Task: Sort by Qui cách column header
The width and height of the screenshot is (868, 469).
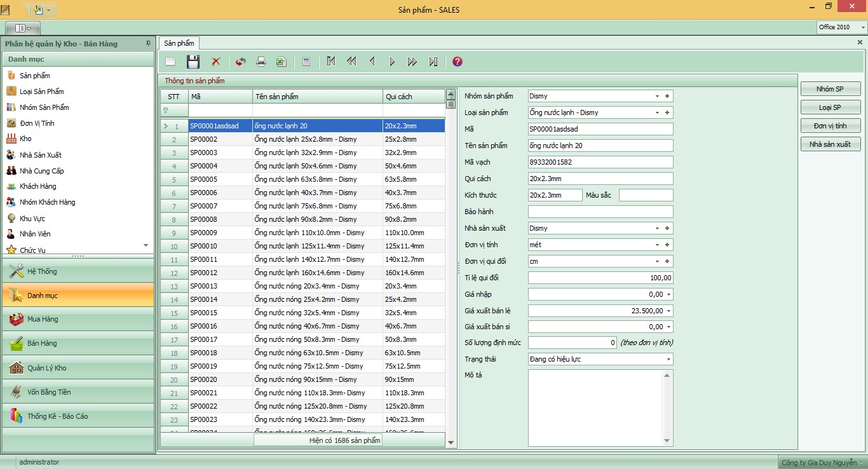Action: (414, 97)
